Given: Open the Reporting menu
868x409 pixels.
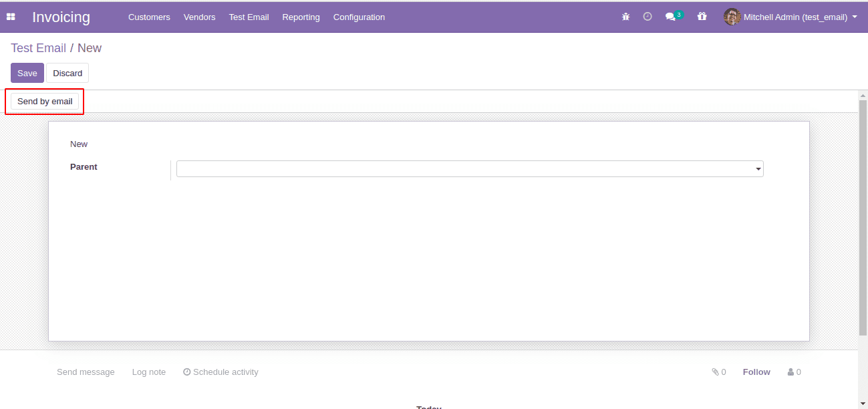Looking at the screenshot, I should [x=301, y=17].
